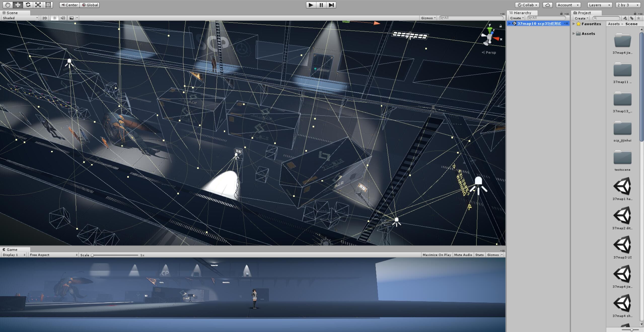Screen dimensions: 644x332
Task: Switch to the Hierarchy tab
Action: (x=522, y=13)
